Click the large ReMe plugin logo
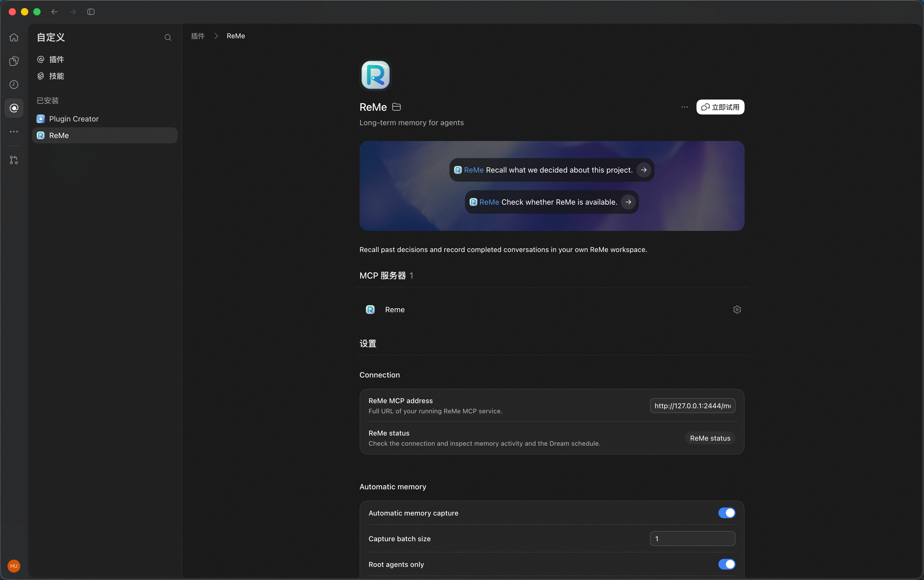The image size is (924, 580). 375,75
